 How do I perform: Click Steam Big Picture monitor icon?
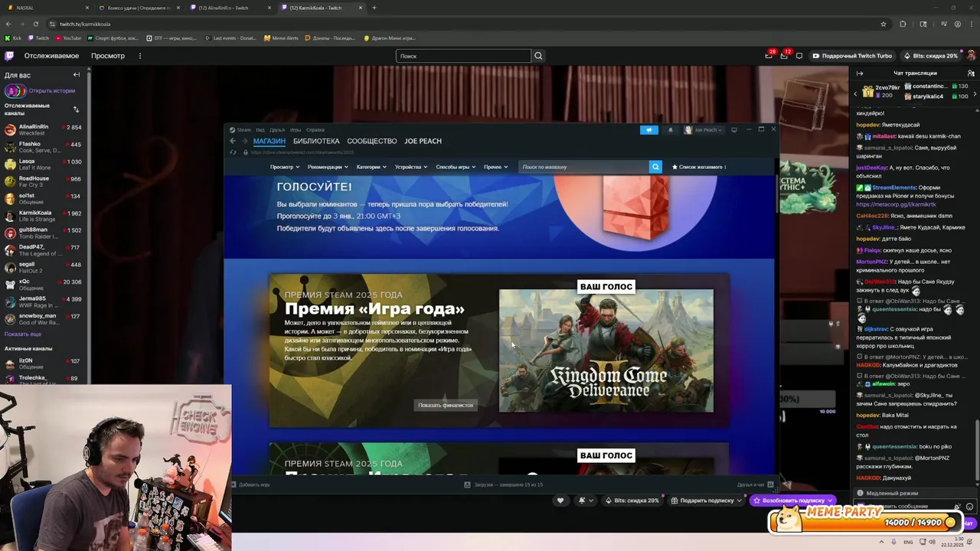[x=733, y=130]
